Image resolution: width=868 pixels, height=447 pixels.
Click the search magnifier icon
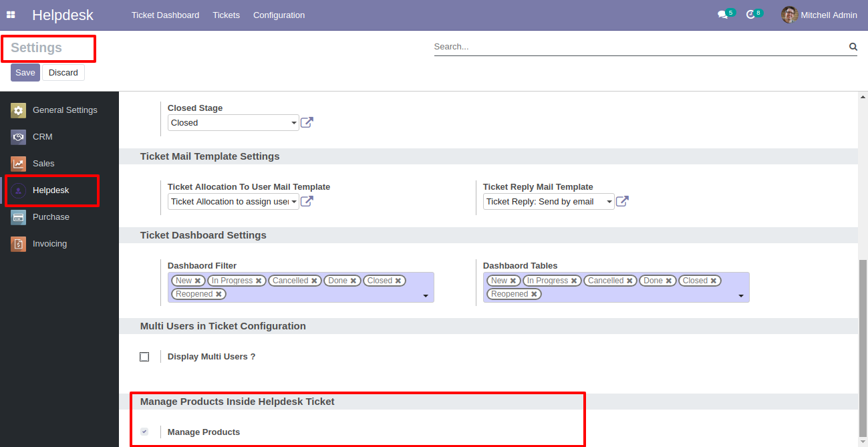pyautogui.click(x=853, y=47)
